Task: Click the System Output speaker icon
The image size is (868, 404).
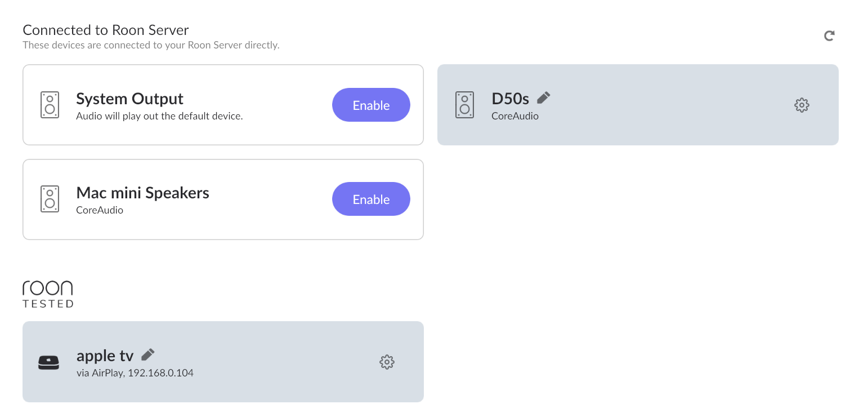Action: click(50, 105)
